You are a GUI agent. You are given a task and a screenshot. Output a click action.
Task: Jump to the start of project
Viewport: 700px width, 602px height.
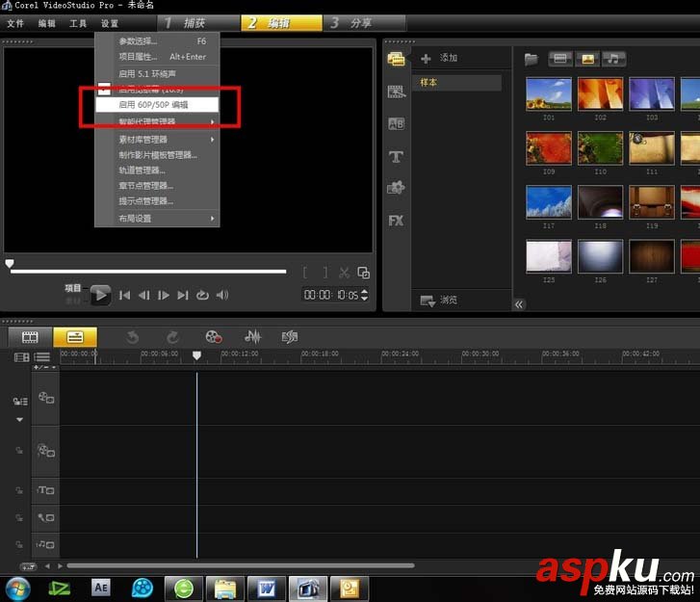[x=125, y=295]
